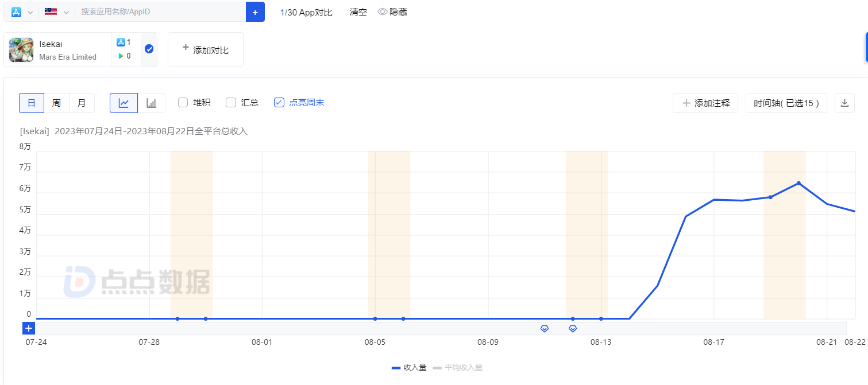The image size is (868, 385).
Task: Switch to bar chart view
Action: point(152,103)
